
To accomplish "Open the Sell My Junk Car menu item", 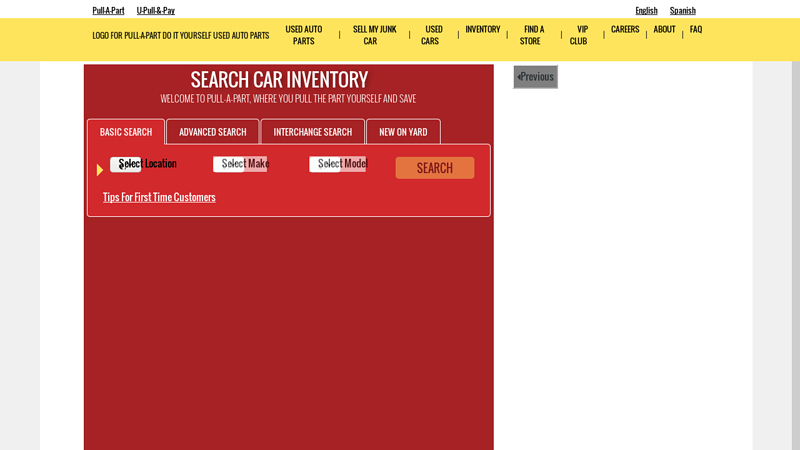I will pos(374,35).
